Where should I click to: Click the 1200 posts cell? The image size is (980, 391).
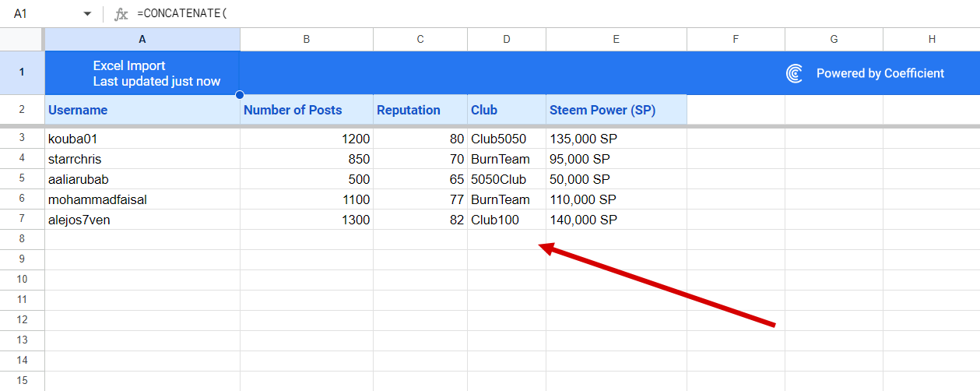307,139
